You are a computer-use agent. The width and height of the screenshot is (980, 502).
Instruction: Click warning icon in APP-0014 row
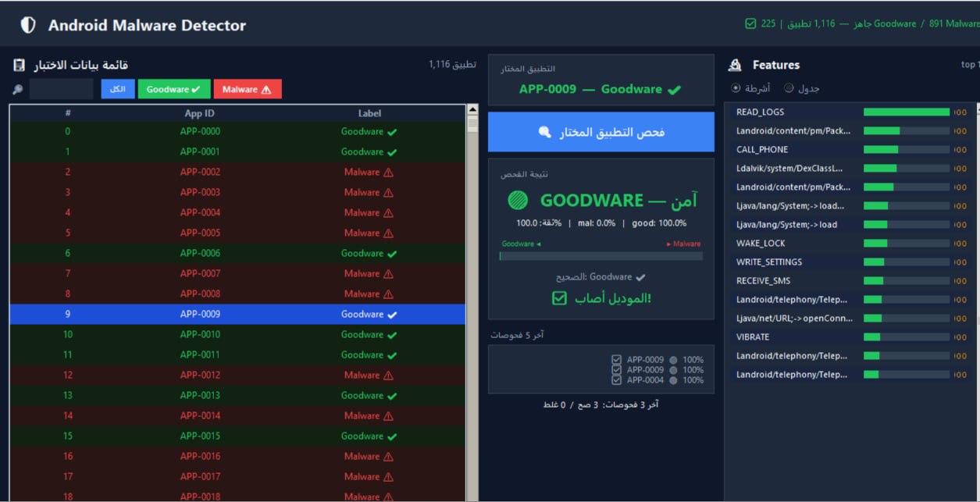click(388, 416)
